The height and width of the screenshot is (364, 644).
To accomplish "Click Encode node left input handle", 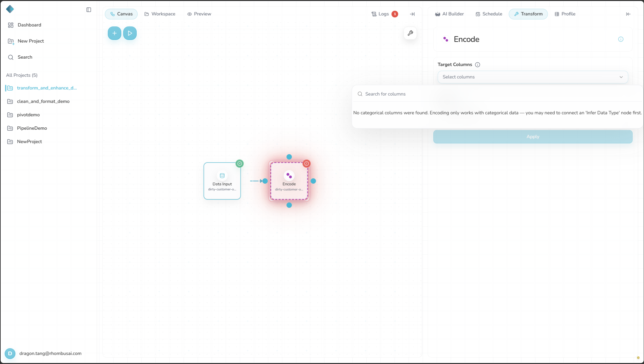I will tap(265, 181).
